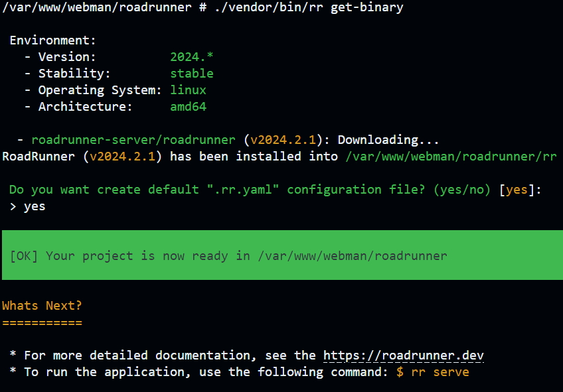Screen dimensions: 563x392
Task: Click the './vendor/bin/rr get-binary' command text
Action: tap(309, 7)
